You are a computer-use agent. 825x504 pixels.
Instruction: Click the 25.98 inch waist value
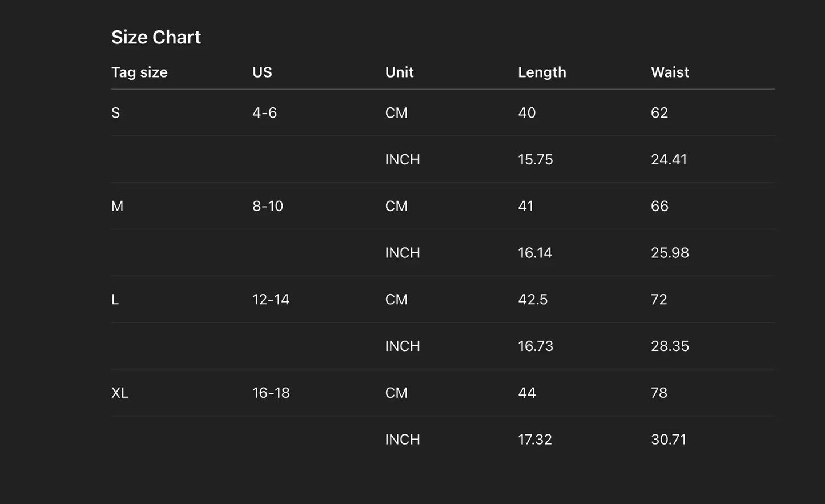pyautogui.click(x=670, y=253)
